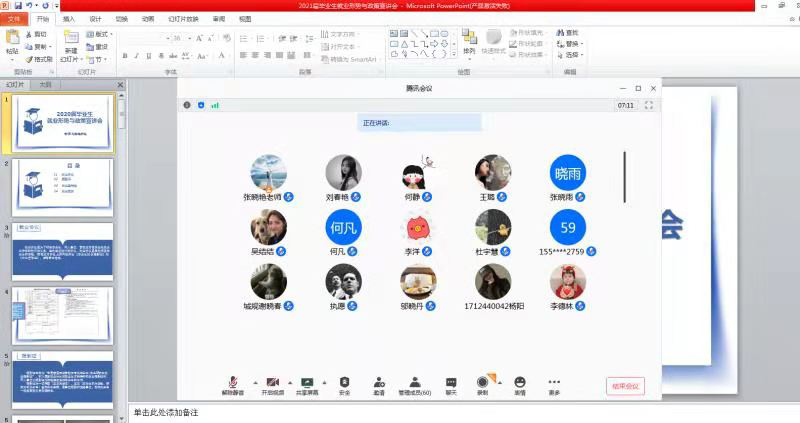Click the Find binoculars button
800x423 pixels.
[x=568, y=32]
